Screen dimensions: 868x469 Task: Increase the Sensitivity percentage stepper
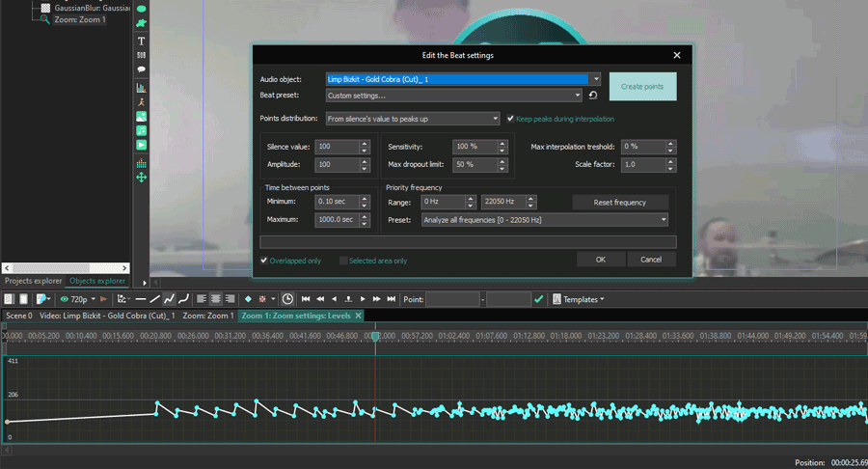tap(502, 144)
